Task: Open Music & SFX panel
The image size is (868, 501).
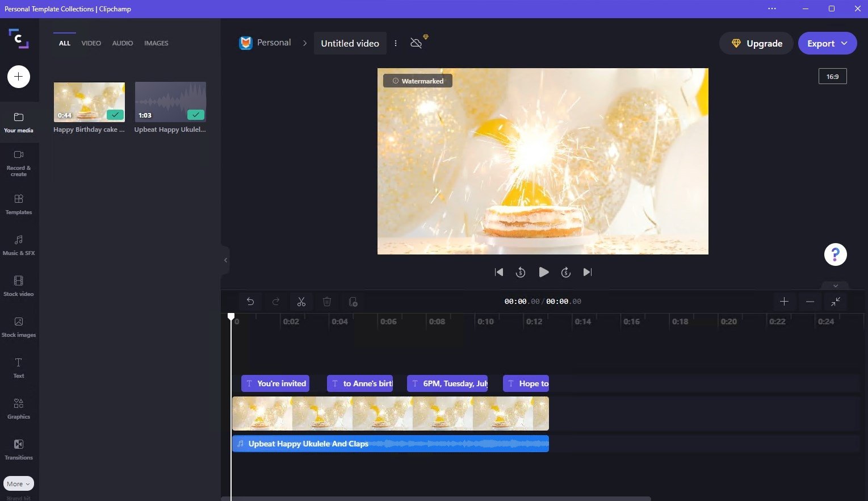Action: pyautogui.click(x=19, y=245)
